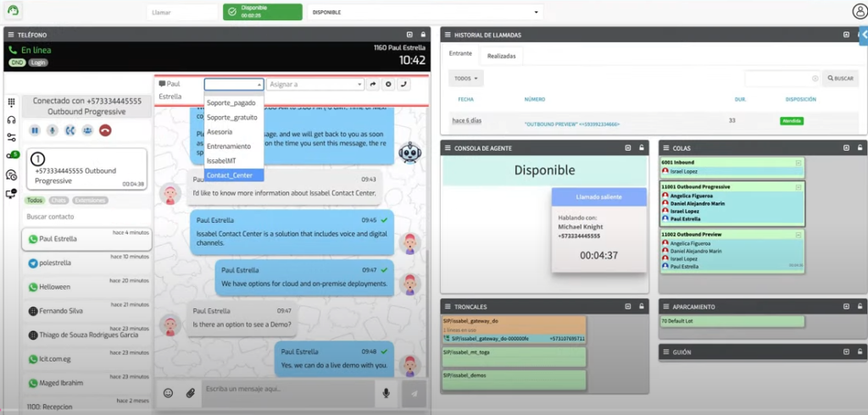The height and width of the screenshot is (415, 868).
Task: Close the chat using the circle stop icon
Action: point(388,84)
